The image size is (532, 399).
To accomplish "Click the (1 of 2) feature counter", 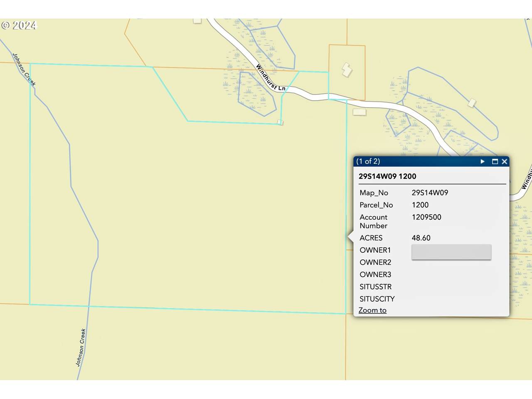I will (368, 161).
